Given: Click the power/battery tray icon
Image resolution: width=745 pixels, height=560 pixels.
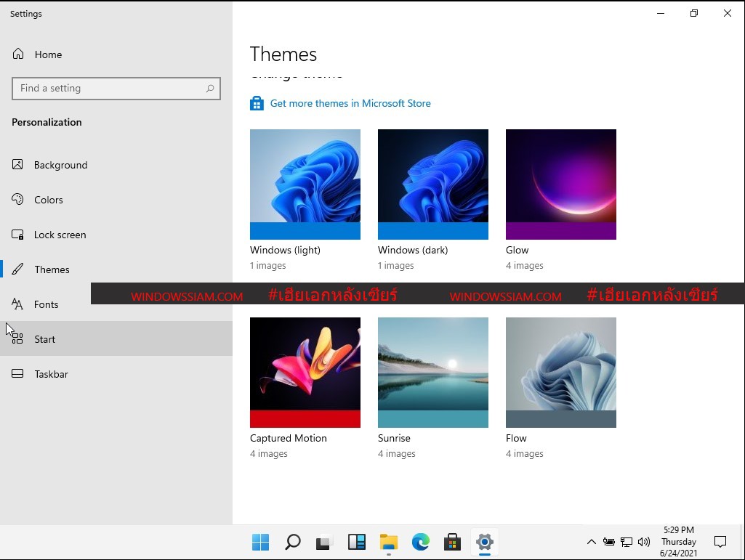Looking at the screenshot, I should 608,542.
